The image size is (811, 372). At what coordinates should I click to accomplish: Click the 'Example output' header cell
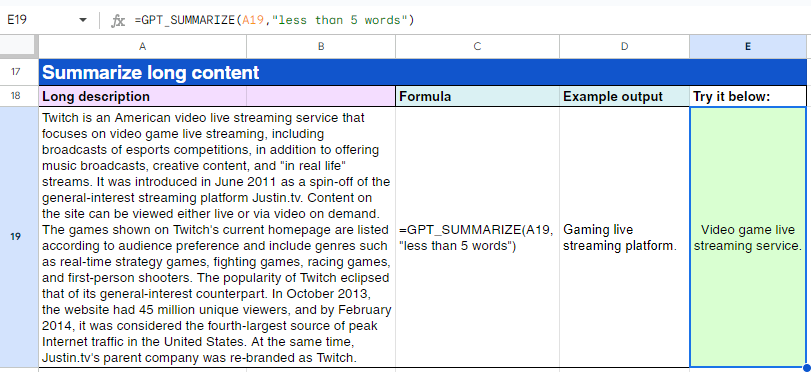624,96
